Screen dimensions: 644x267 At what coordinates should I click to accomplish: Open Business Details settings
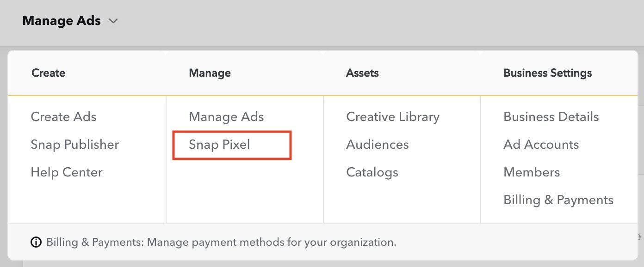[551, 117]
